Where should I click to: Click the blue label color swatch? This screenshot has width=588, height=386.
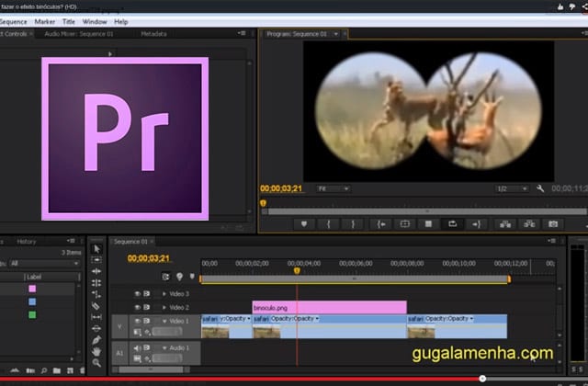coord(32,301)
